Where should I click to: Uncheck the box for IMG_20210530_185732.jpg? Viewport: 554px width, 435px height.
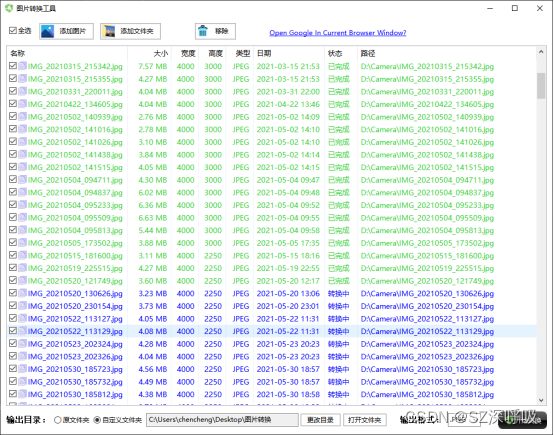[x=13, y=381]
